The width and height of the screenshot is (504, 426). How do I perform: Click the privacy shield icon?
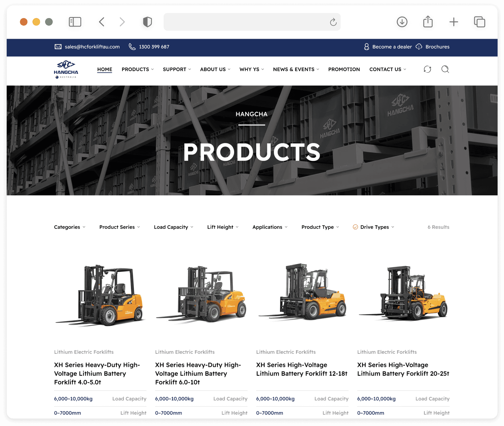click(147, 22)
